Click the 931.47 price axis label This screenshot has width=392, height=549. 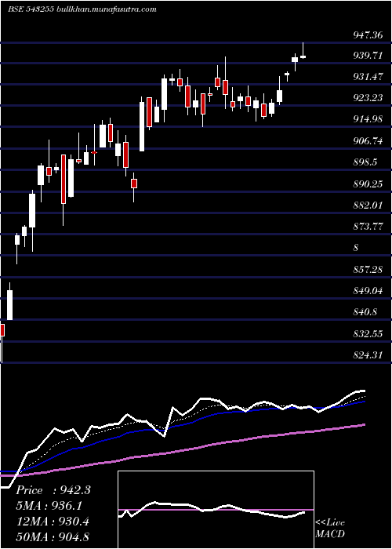coord(368,77)
